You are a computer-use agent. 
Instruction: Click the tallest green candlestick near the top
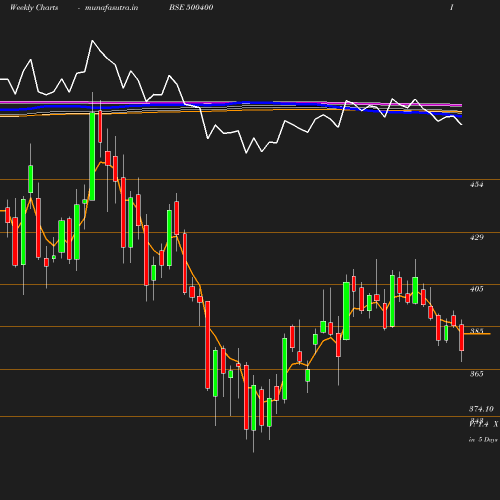92,157
